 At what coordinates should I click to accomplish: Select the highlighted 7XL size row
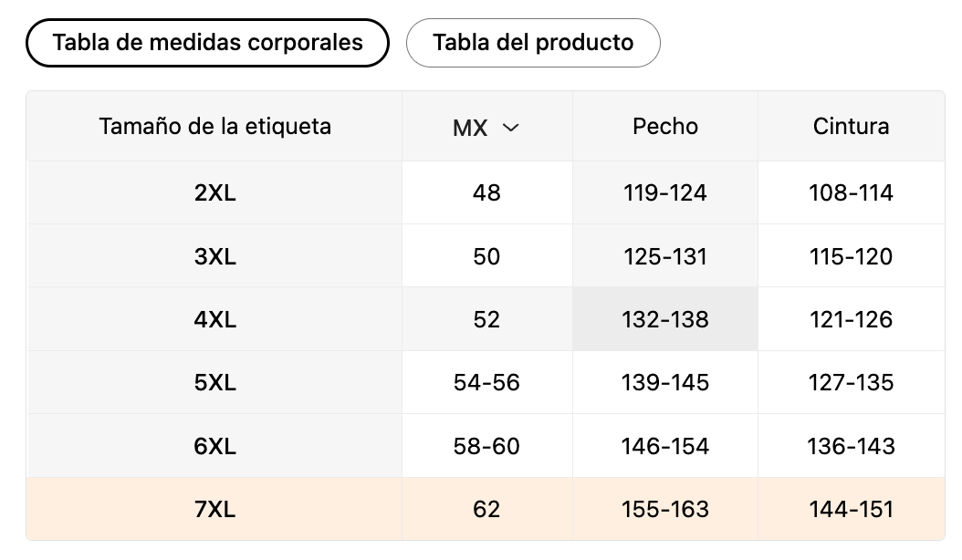tap(214, 510)
